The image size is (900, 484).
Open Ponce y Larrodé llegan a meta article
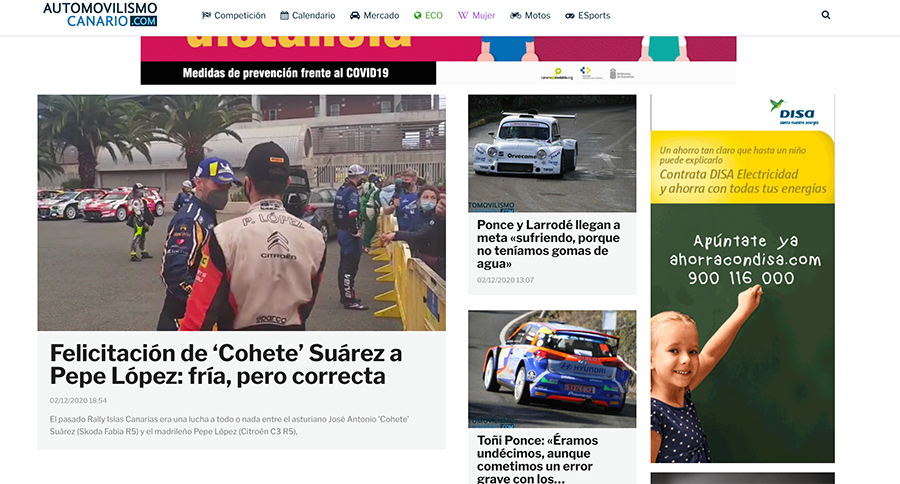click(548, 244)
